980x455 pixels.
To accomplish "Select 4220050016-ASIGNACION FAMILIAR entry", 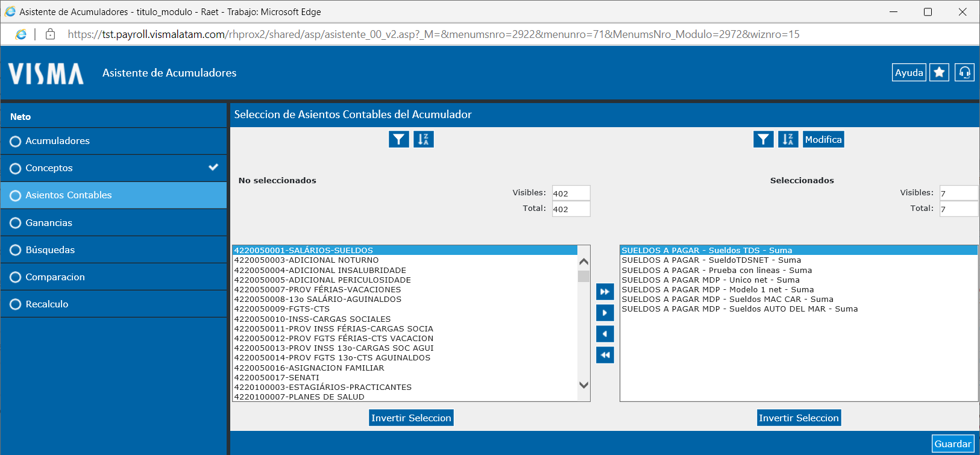I will (x=405, y=368).
